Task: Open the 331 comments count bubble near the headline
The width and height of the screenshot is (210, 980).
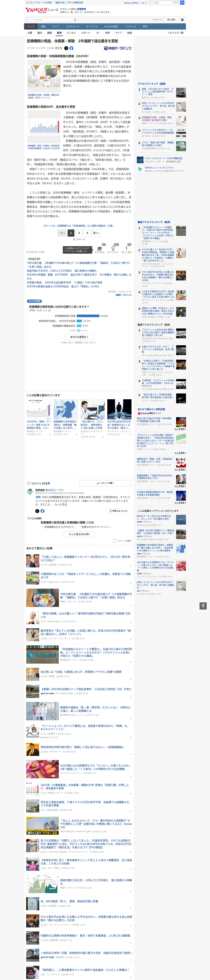Action: click(x=50, y=48)
